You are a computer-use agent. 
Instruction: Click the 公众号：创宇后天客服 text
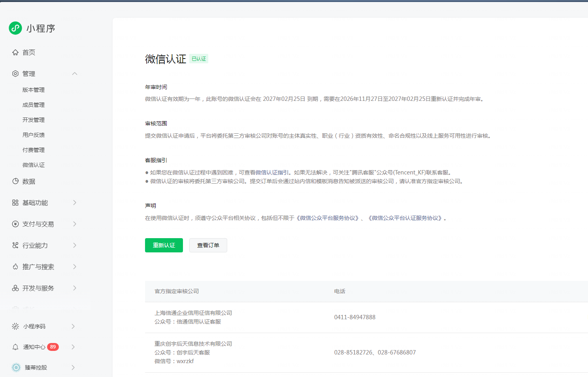pyautogui.click(x=182, y=352)
